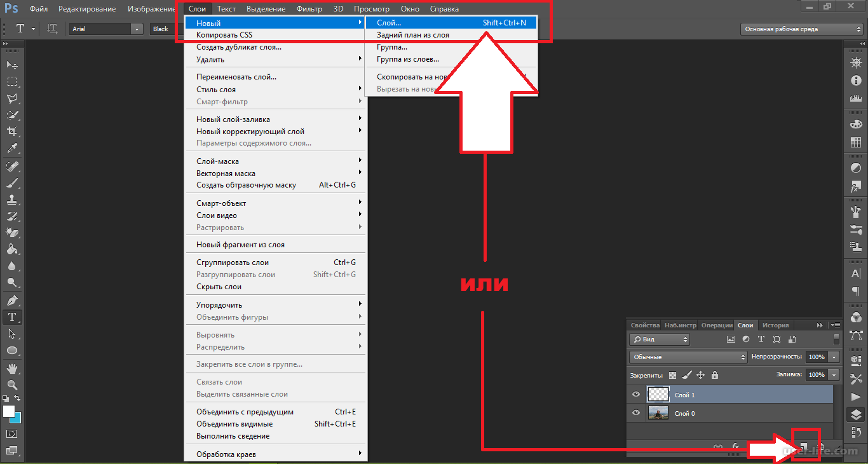Select the Dodge tool
The width and height of the screenshot is (868, 464).
click(x=12, y=283)
